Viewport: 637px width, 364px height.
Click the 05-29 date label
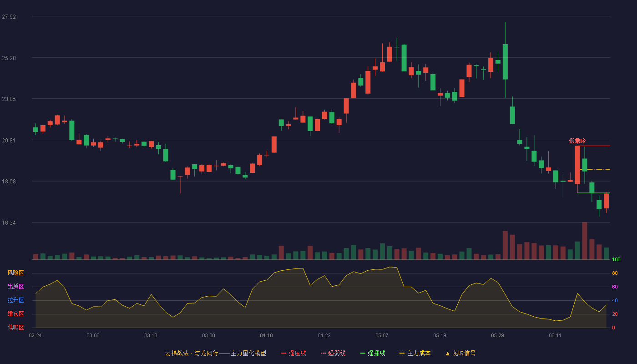[x=497, y=335]
